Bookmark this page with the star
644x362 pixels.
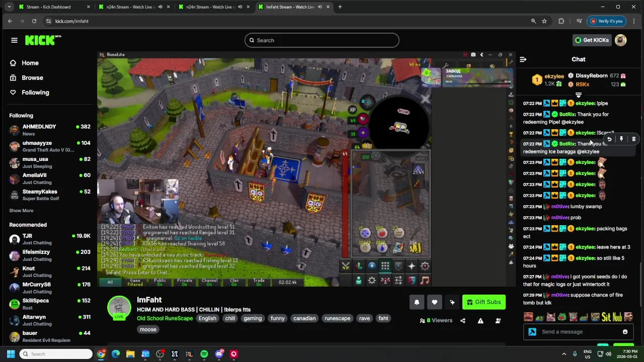pyautogui.click(x=544, y=21)
